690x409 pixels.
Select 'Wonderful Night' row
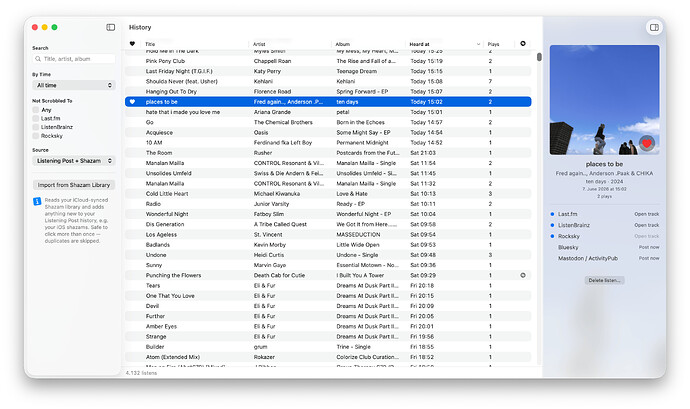[x=328, y=214]
